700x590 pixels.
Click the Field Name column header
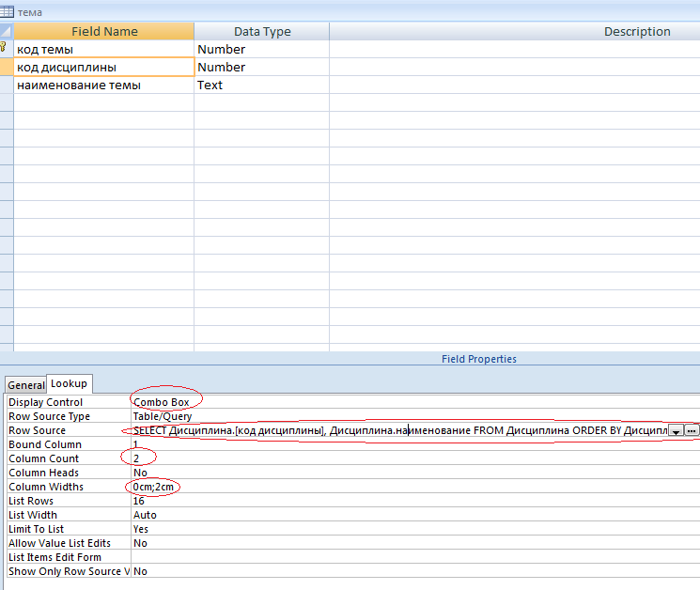[x=104, y=32]
